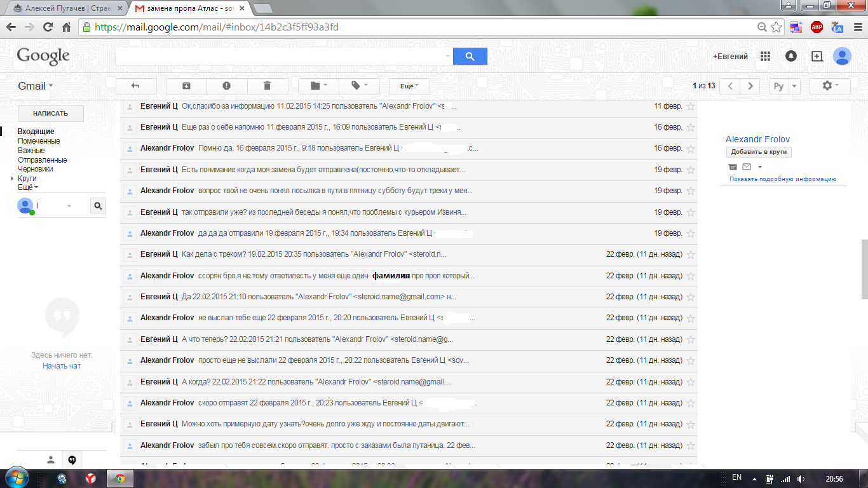The width and height of the screenshot is (868, 488).
Task: Star the 'Как дела с треком?' message
Action: click(x=691, y=255)
